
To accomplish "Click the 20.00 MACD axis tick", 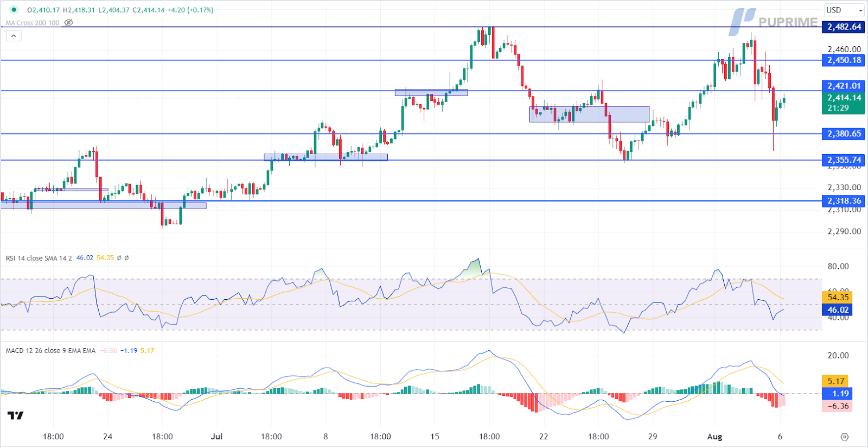I will 838,356.
